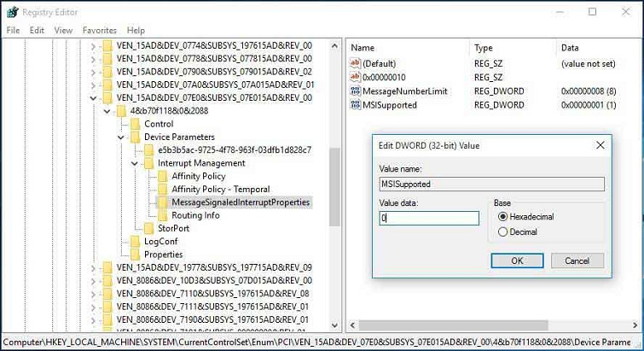Click folder icon of VEN_15AD&DEV_0778 key
Screen dimensions: 644x351
coord(107,59)
